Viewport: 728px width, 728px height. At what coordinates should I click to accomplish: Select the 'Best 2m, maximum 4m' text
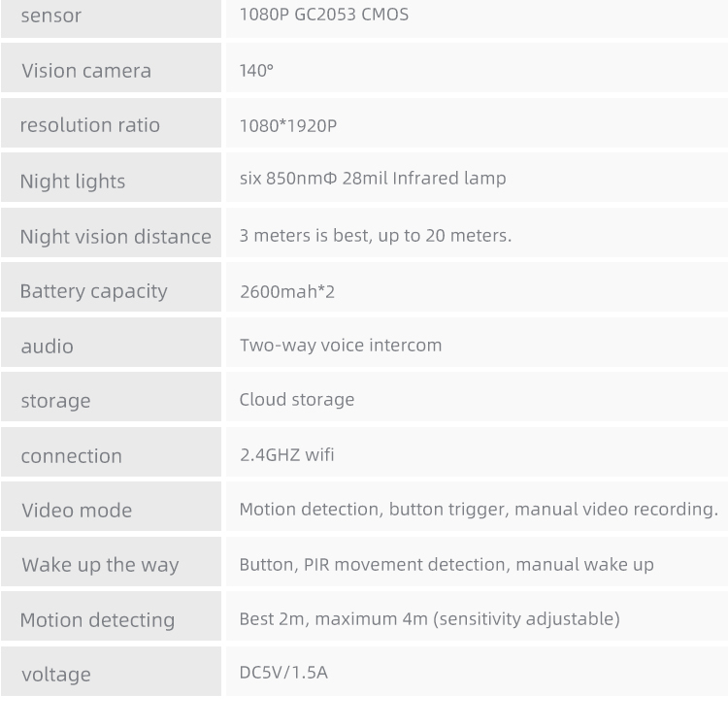(333, 619)
